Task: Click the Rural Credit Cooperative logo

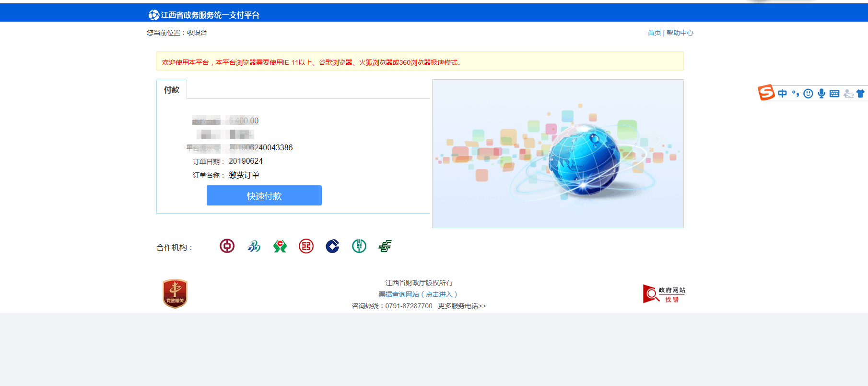Action: [x=280, y=246]
